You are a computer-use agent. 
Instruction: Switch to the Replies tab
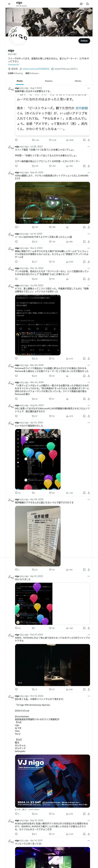49,81
